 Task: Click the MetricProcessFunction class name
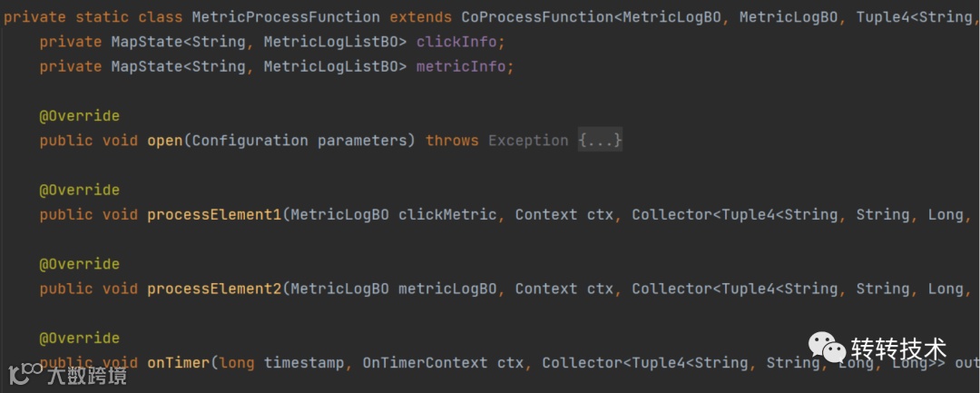pyautogui.click(x=286, y=17)
